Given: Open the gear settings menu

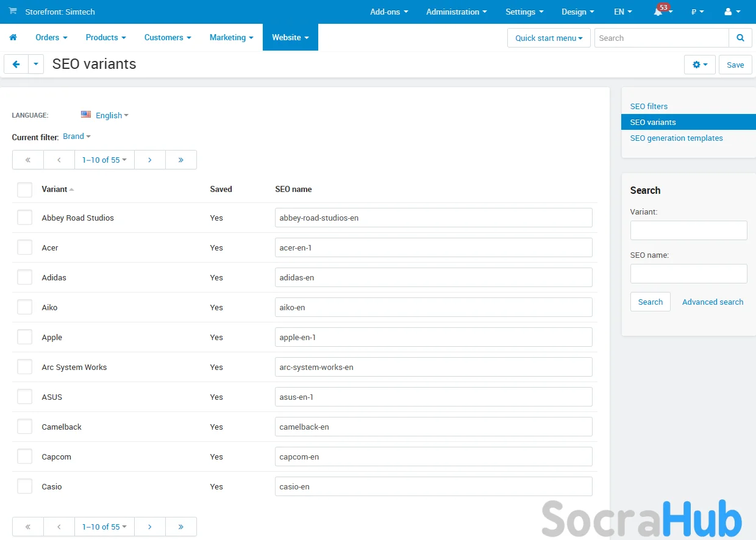Looking at the screenshot, I should (700, 65).
